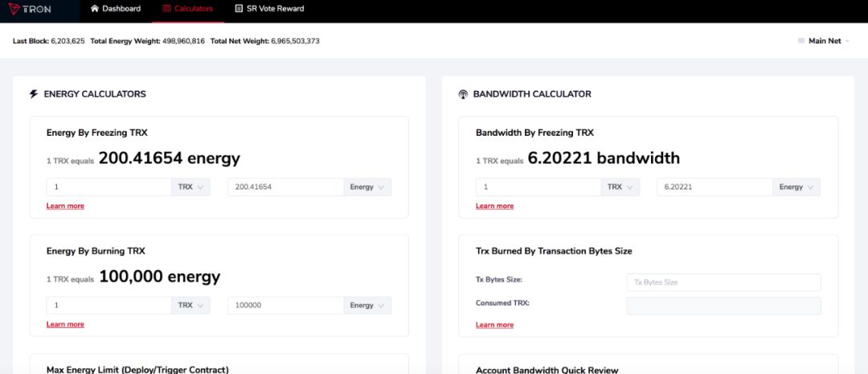Image resolution: width=868 pixels, height=374 pixels.
Task: Select the Last Block 6,203,625 text
Action: [x=49, y=41]
